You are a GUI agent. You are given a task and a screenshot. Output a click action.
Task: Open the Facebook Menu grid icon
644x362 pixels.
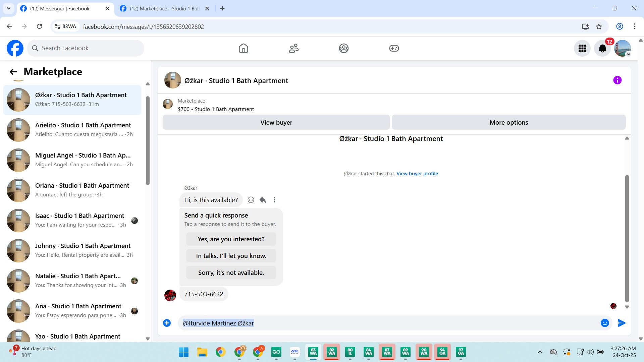pyautogui.click(x=582, y=49)
